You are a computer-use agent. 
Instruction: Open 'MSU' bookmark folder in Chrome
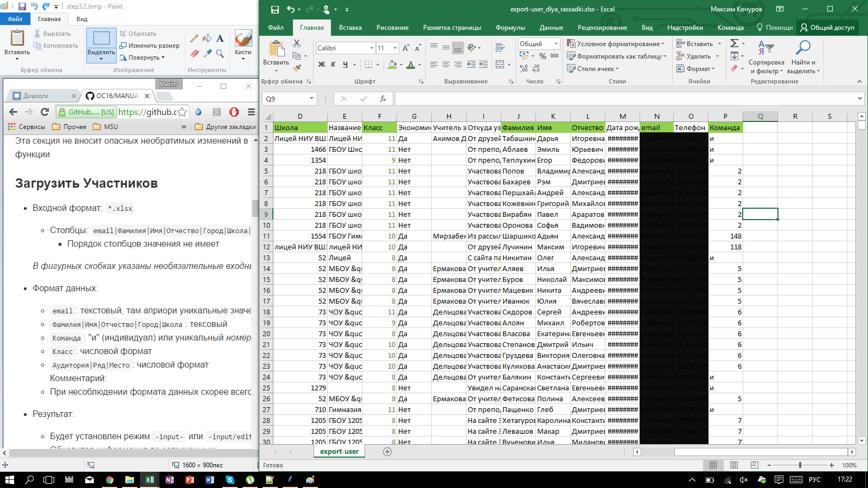tap(105, 127)
